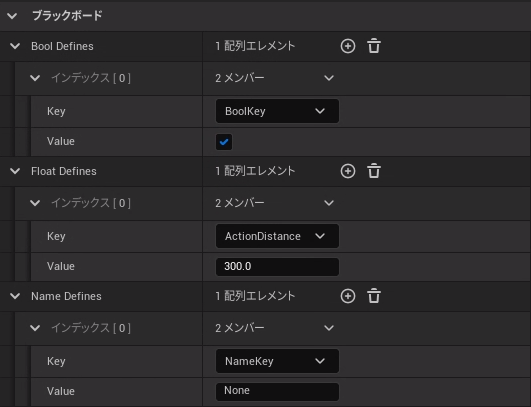
Task: Toggle the Bool Defines Value checkbox
Action: click(x=224, y=142)
